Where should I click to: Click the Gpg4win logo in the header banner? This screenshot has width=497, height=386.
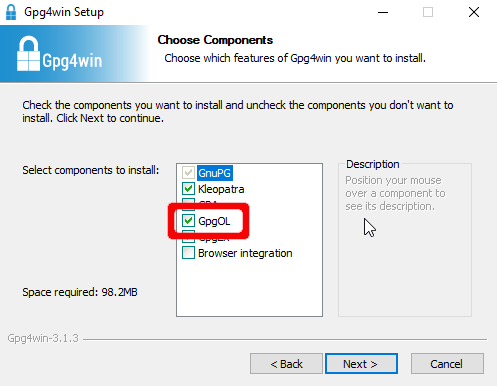click(59, 54)
